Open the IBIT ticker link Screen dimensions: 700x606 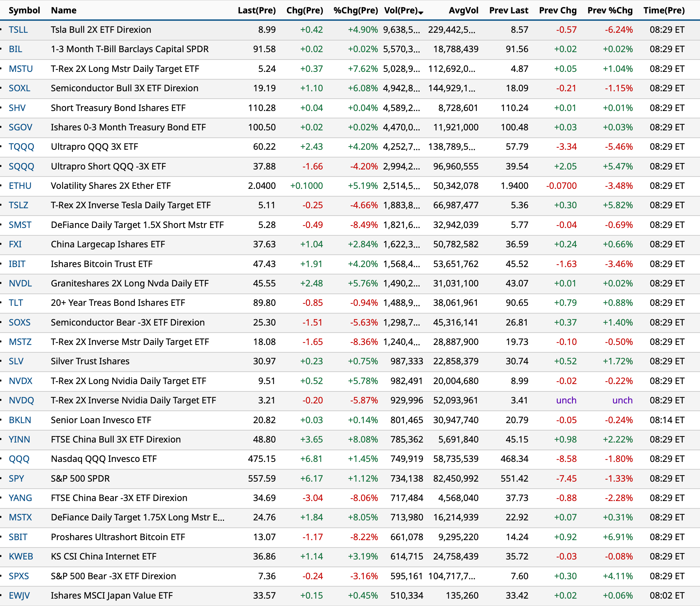pyautogui.click(x=17, y=264)
